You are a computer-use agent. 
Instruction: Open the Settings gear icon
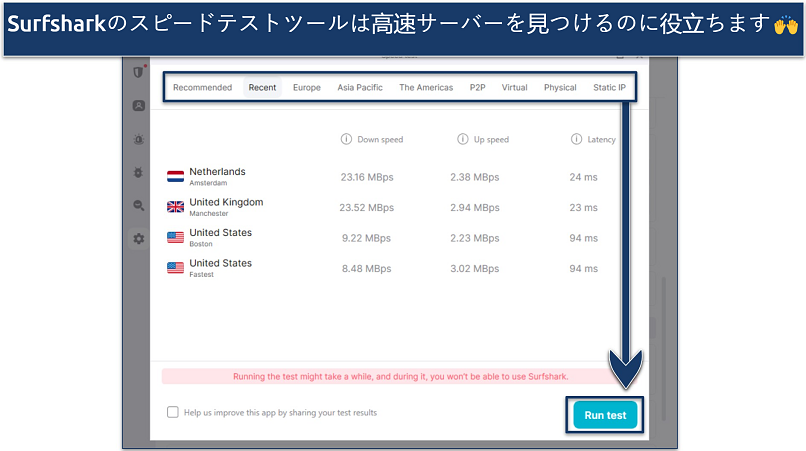[138, 238]
